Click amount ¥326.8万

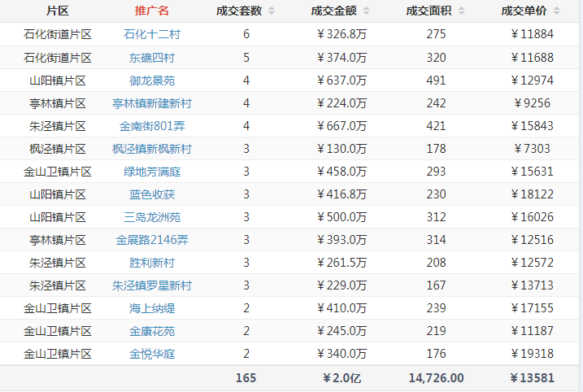[342, 34]
